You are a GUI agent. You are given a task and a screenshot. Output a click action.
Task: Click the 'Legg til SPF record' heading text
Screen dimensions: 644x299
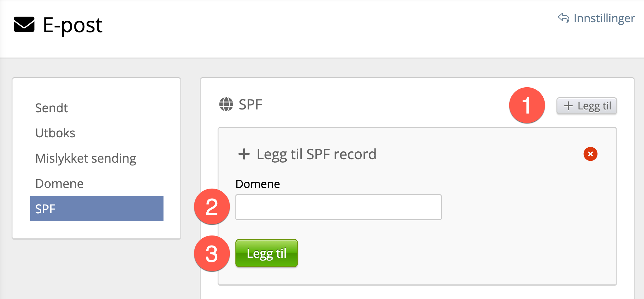pyautogui.click(x=316, y=154)
